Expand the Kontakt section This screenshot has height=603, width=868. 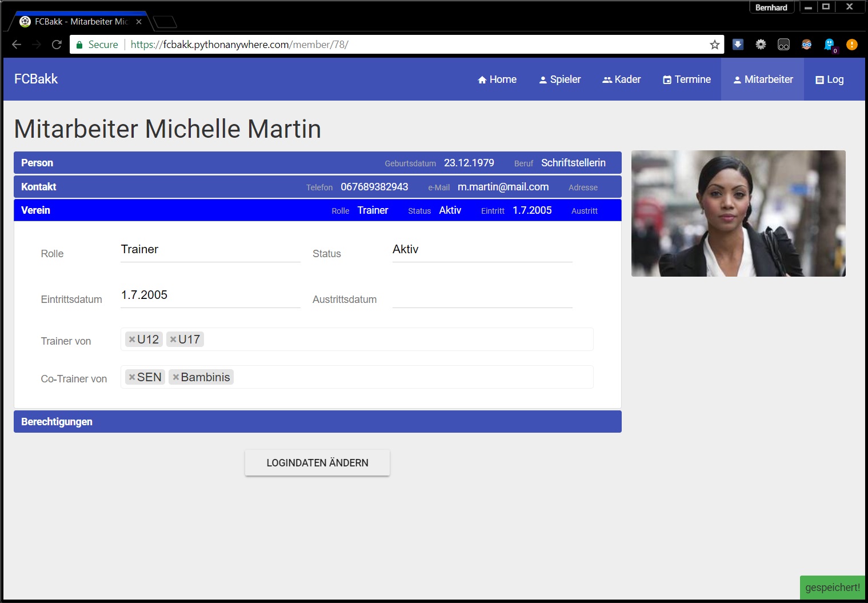[38, 187]
